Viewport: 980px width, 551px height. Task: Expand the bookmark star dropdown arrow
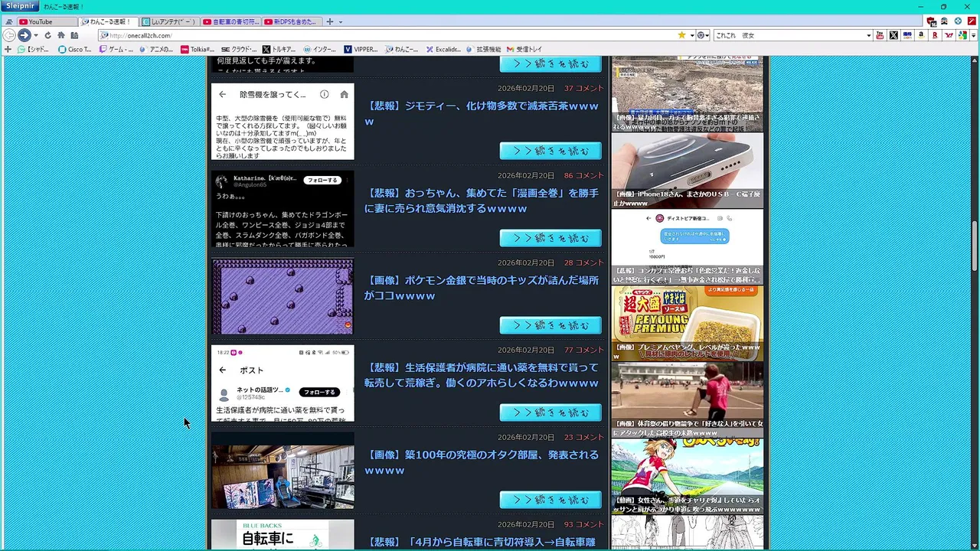[691, 35]
